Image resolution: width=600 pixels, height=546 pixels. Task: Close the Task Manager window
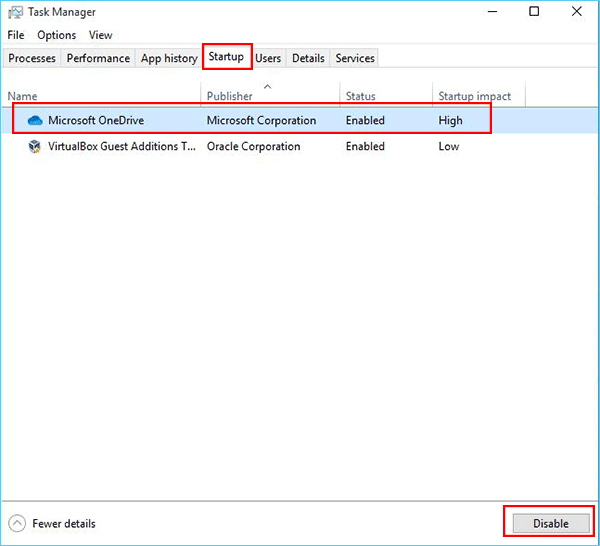click(x=577, y=11)
